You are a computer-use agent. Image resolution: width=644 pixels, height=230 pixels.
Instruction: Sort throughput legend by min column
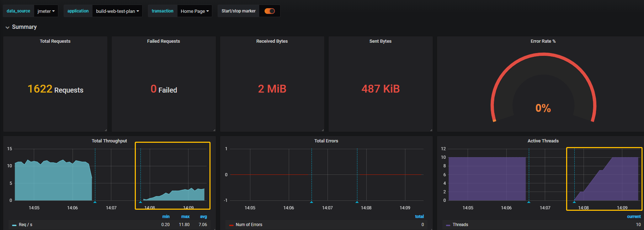pyautogui.click(x=166, y=216)
